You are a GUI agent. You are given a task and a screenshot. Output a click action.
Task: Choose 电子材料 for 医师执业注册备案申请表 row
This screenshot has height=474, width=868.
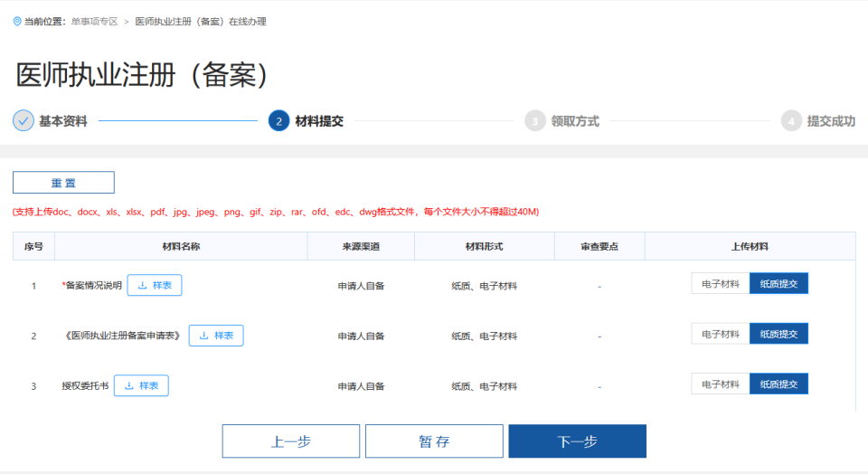point(721,334)
